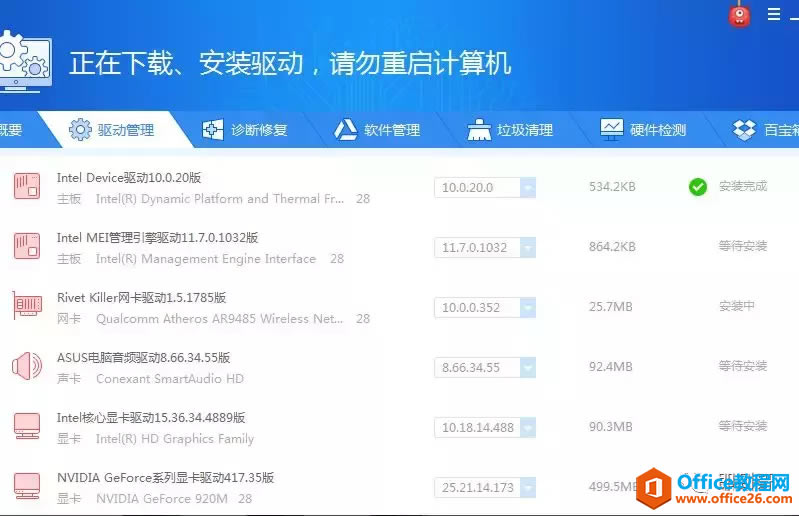Expand version dropdown 25.21.14.173
The width and height of the screenshot is (799, 516).
(x=528, y=487)
